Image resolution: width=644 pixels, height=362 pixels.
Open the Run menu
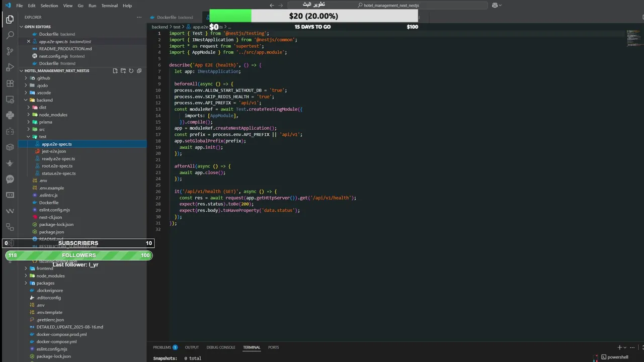coord(92,6)
